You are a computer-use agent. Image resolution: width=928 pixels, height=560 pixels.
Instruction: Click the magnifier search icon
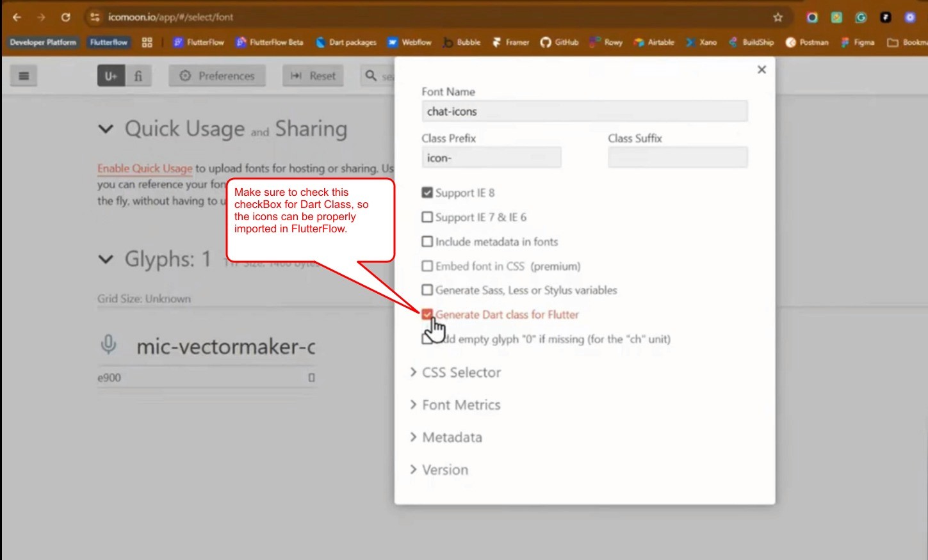(371, 76)
